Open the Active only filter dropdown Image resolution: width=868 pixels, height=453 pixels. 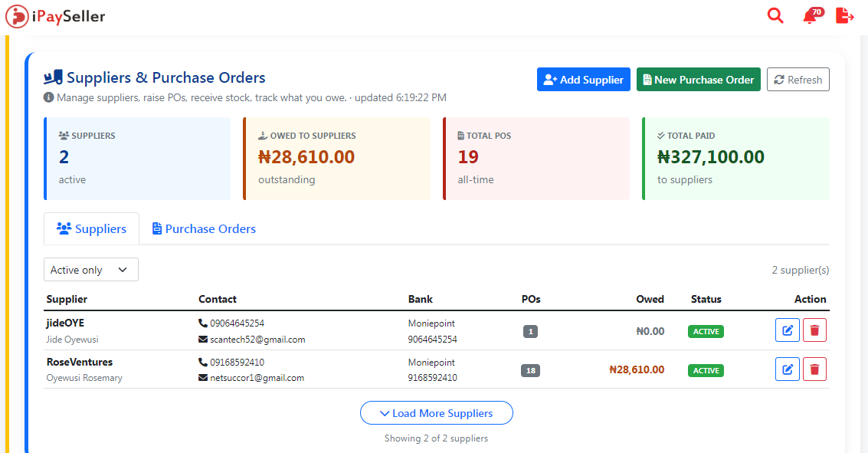coord(91,270)
